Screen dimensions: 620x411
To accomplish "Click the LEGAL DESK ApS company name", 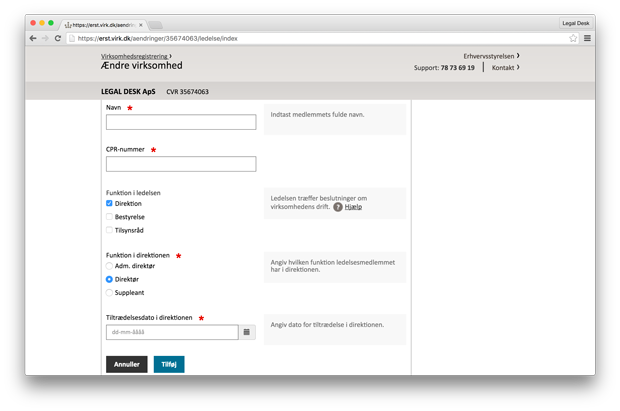I will (128, 91).
